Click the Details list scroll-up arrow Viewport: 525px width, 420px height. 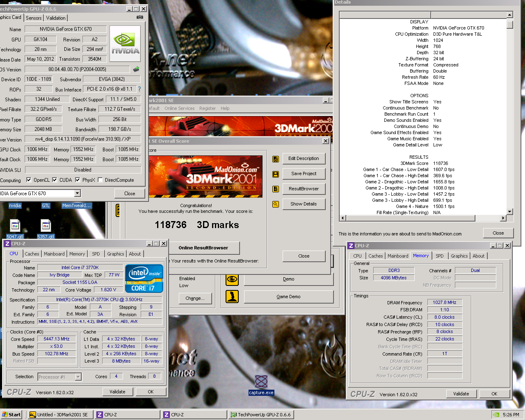(510, 15)
